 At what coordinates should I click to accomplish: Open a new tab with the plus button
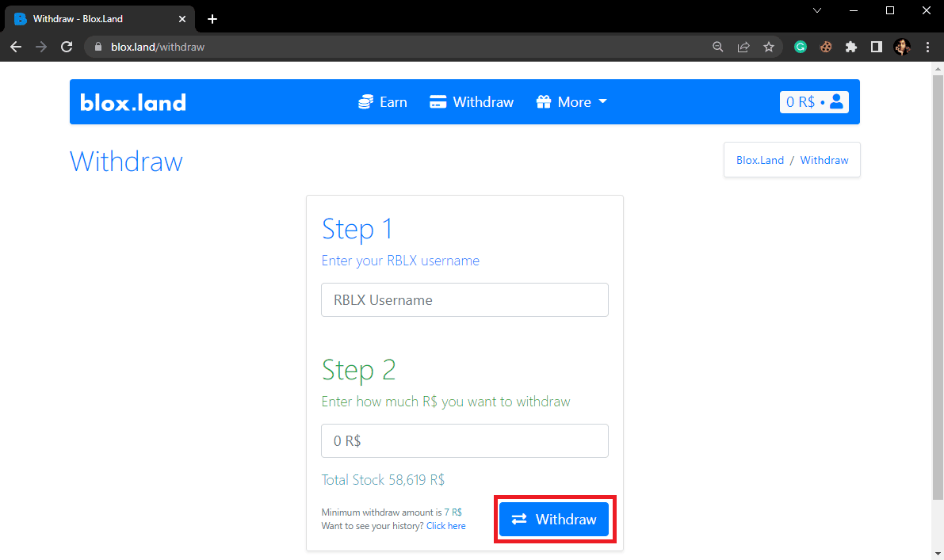click(x=212, y=19)
